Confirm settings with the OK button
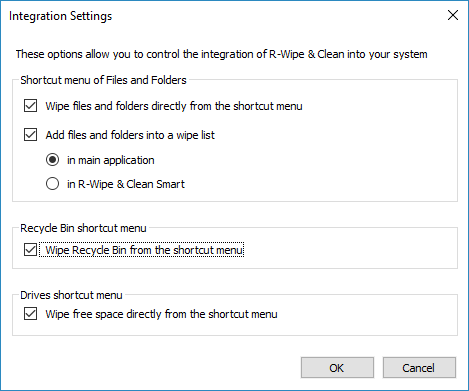 point(337,368)
